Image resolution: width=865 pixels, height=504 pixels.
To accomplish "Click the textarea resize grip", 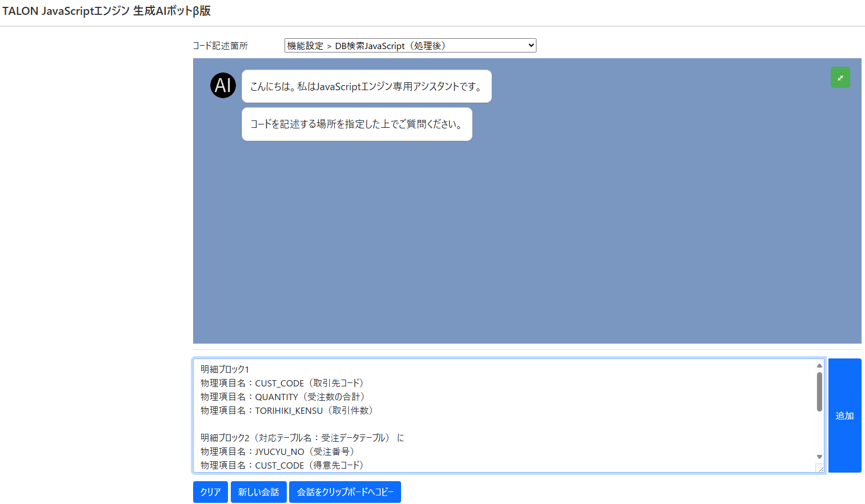I will click(820, 468).
